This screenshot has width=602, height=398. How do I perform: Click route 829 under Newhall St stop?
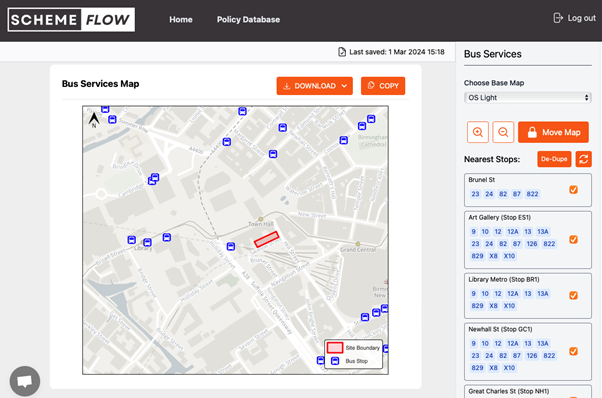pyautogui.click(x=477, y=368)
